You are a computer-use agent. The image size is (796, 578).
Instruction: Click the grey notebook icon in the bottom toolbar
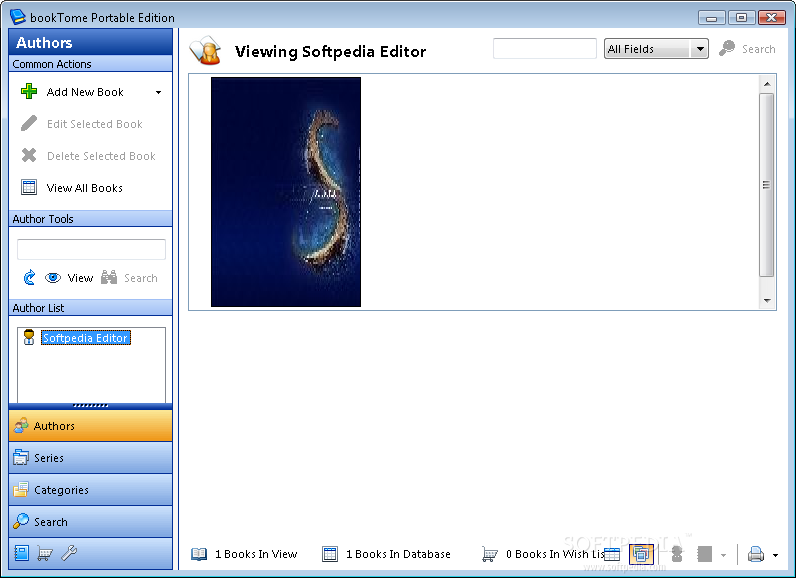tap(705, 554)
